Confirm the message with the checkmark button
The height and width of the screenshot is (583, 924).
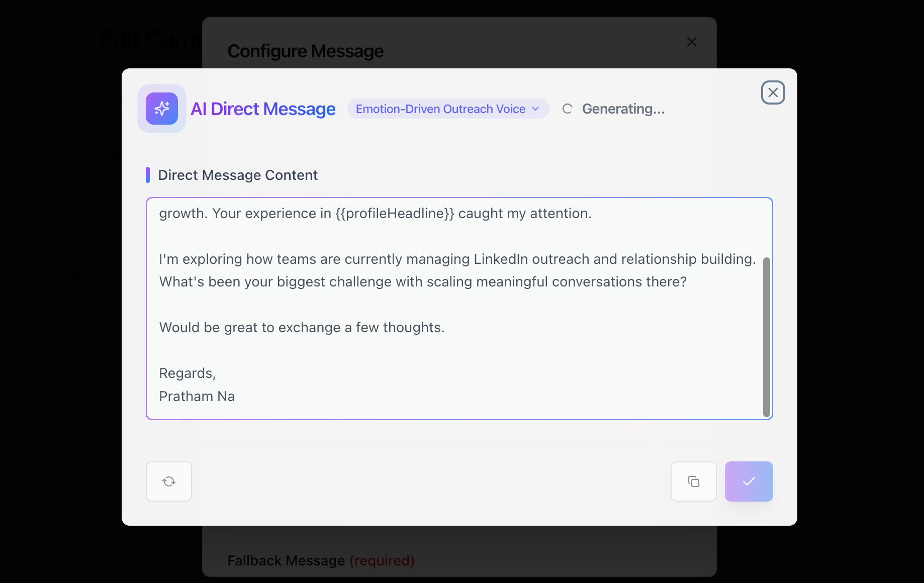749,481
